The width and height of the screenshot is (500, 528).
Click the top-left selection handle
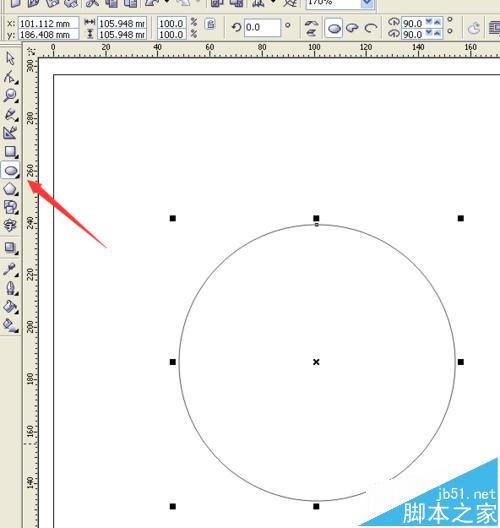pos(173,219)
